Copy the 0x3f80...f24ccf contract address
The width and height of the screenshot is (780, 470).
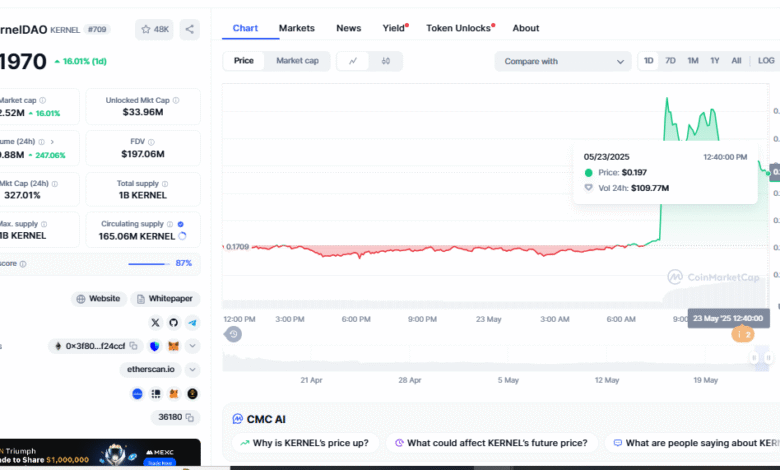click(133, 346)
